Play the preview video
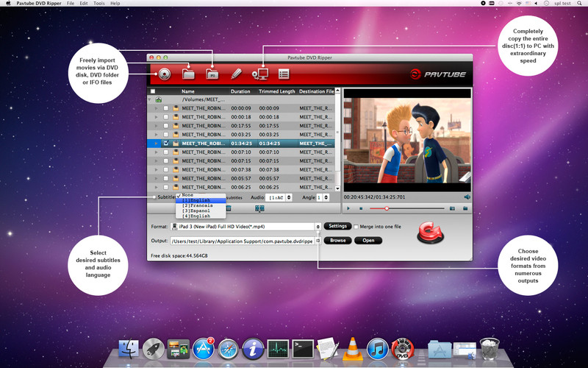The height and width of the screenshot is (368, 588). click(x=348, y=208)
